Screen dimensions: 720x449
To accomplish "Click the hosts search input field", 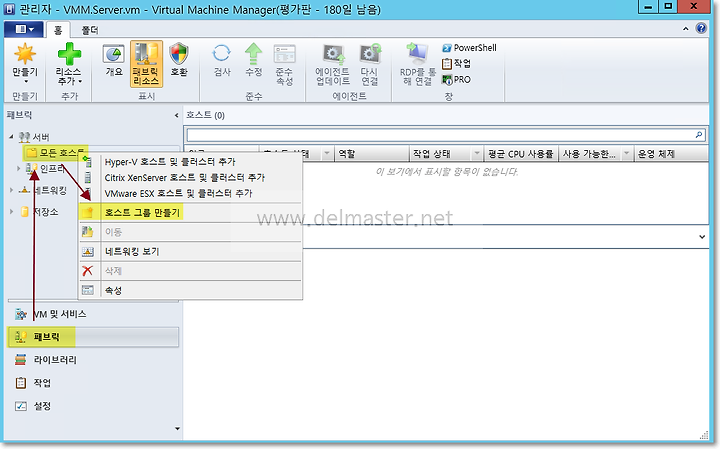I will (440, 135).
